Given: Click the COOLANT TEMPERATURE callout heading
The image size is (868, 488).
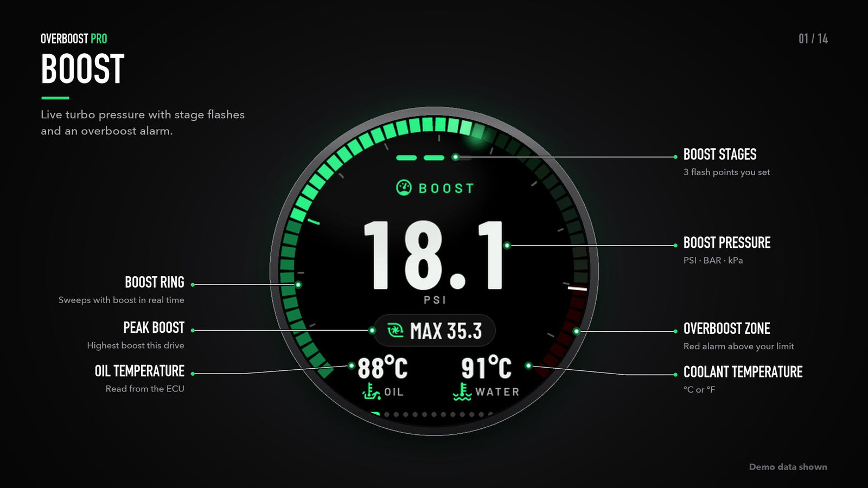Looking at the screenshot, I should coord(743,372).
